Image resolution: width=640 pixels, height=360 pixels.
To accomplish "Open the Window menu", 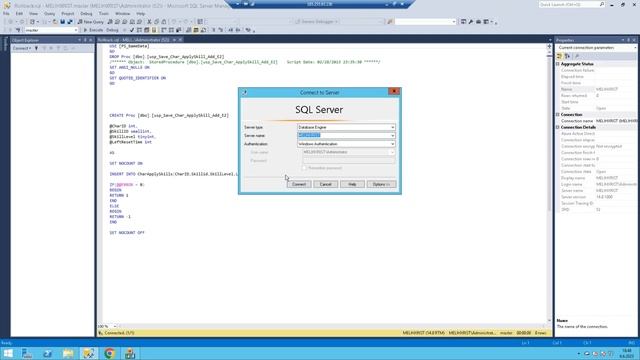I will tap(122, 13).
